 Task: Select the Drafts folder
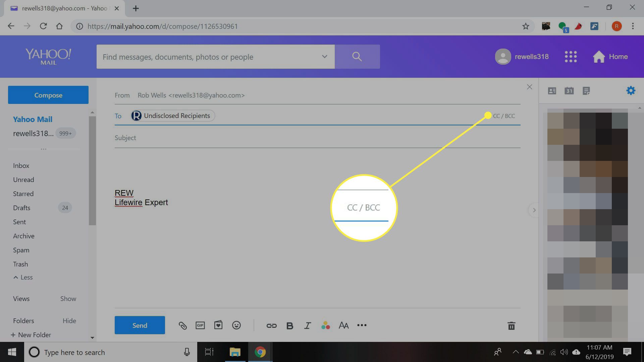21,207
